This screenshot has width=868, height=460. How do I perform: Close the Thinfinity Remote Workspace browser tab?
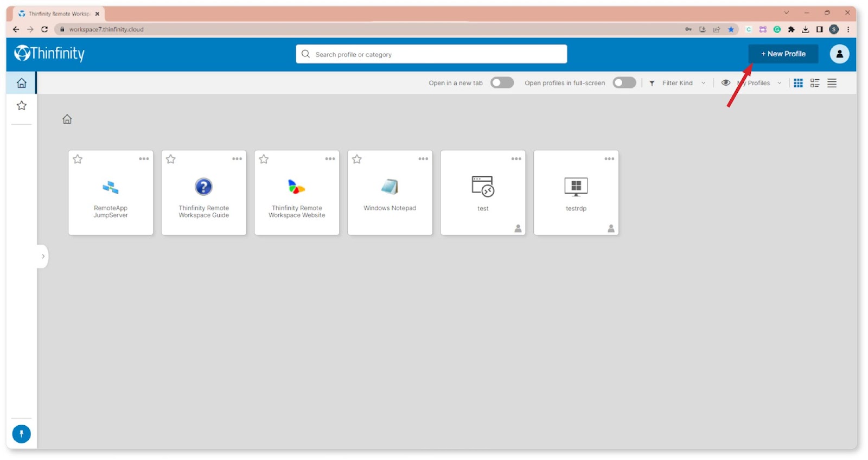(97, 14)
